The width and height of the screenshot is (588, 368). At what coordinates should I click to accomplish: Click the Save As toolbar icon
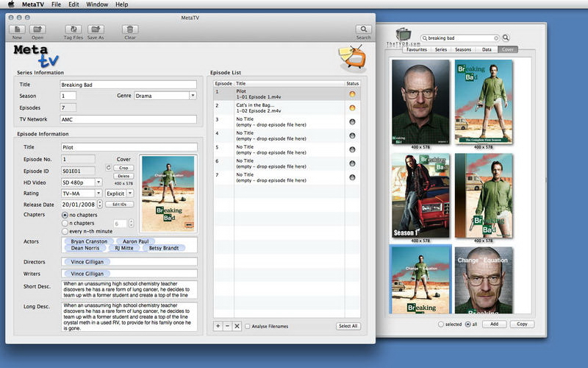pyautogui.click(x=96, y=29)
